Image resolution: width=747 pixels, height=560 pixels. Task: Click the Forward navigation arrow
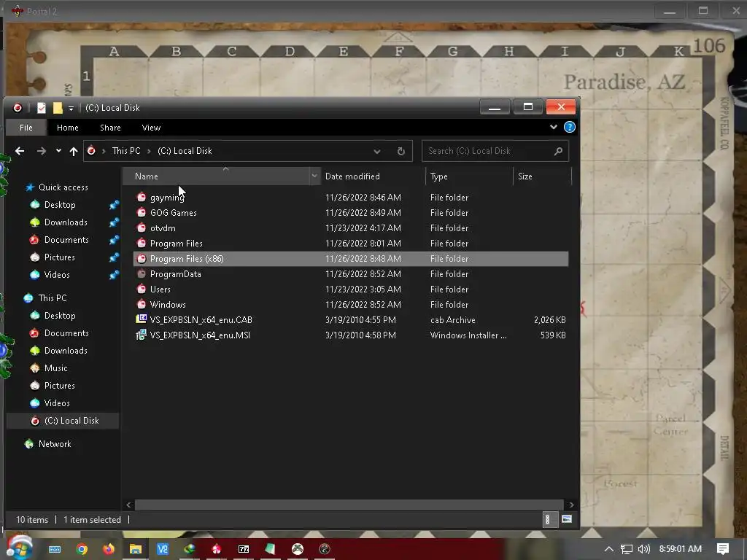[42, 151]
